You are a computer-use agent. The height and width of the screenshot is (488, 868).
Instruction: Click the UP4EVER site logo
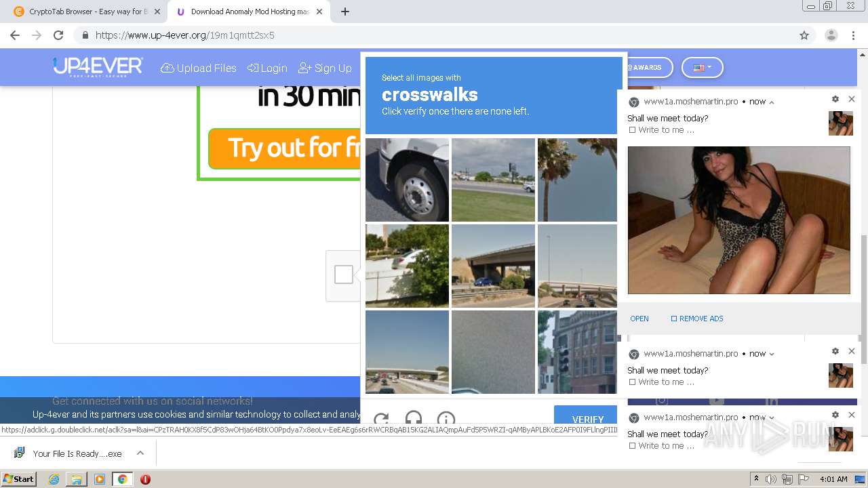98,66
